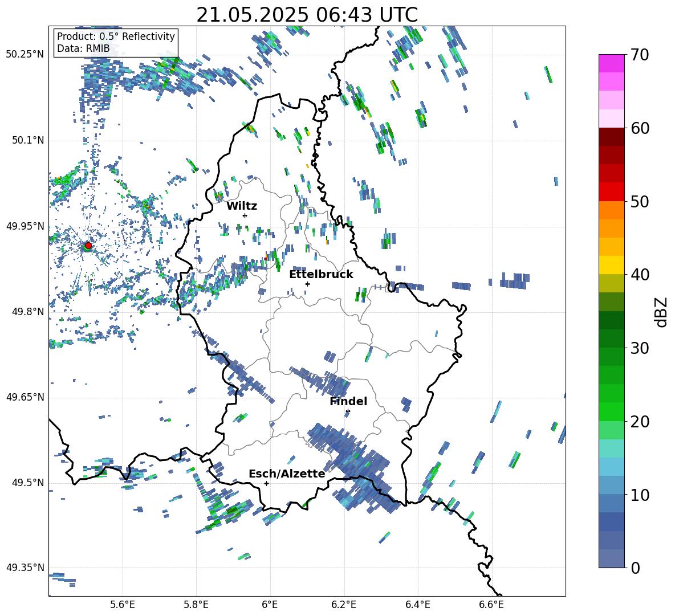Click the 6.4°E longitude label

(417, 605)
